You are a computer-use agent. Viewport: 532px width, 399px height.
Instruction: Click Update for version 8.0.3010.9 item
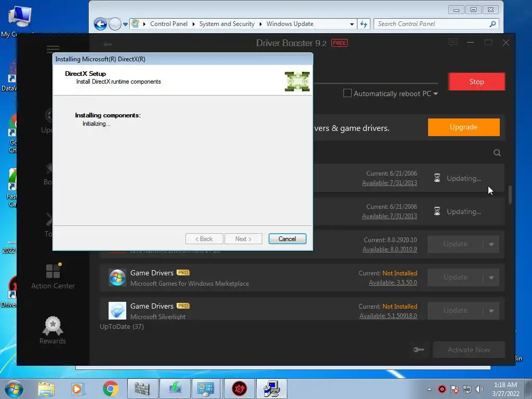[455, 244]
